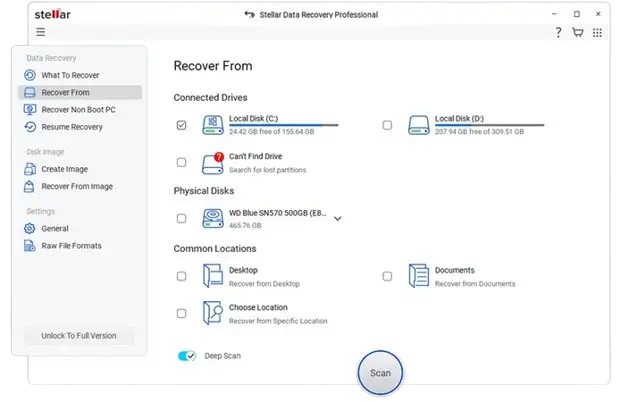This screenshot has height=402, width=621.
Task: Click the Local Disk (C:) label
Action: click(253, 118)
